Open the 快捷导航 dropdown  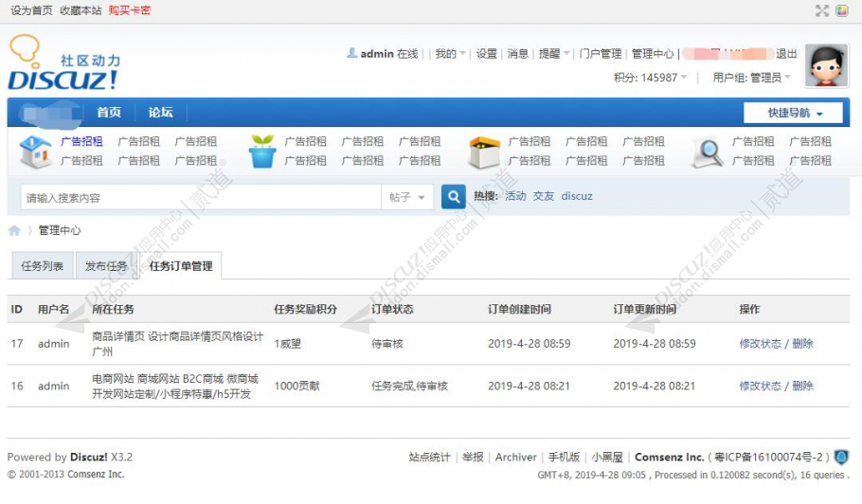[793, 113]
